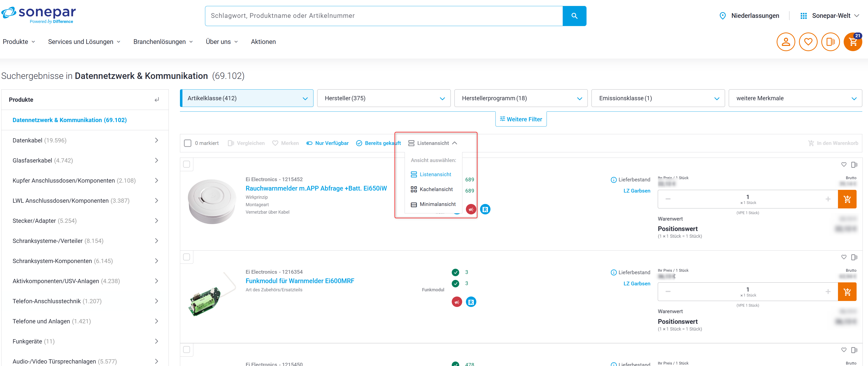Screen dimensions: 868x366
Task: Click LZ Garbsen link for Funkmodul
Action: point(636,284)
